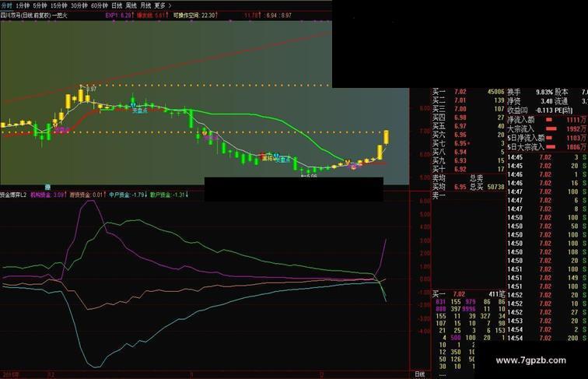Viewport: 588px width, 379px height.
Task: Click the 9996 order in the queue
Action: pyautogui.click(x=469, y=309)
